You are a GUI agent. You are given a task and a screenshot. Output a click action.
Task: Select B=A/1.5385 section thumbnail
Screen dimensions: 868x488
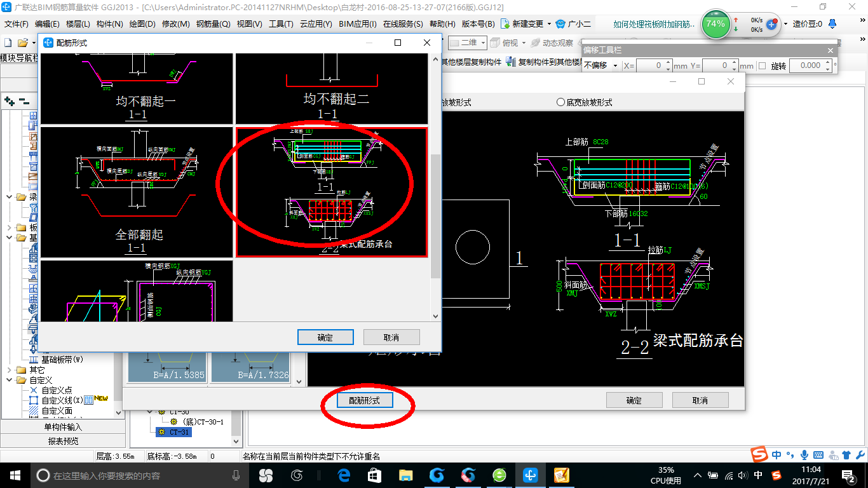[x=168, y=369]
